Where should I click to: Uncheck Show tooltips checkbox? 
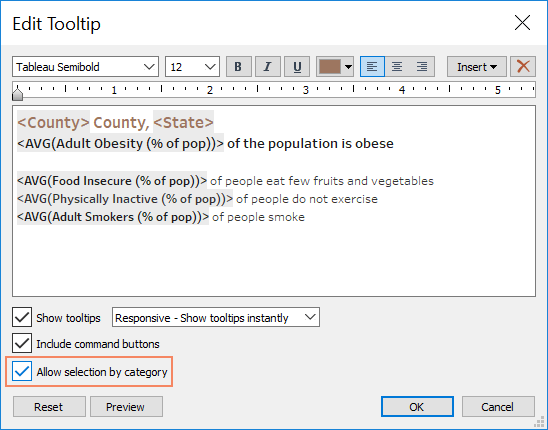point(22,317)
